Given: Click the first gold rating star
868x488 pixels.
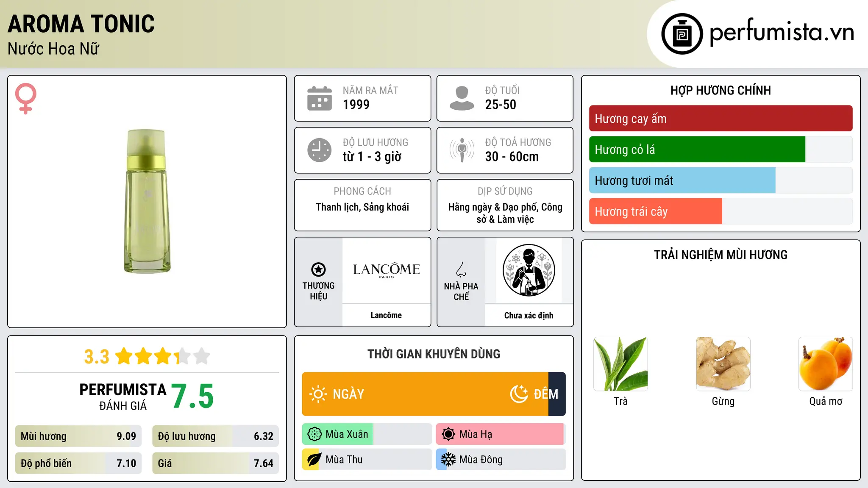Looking at the screenshot, I should click(x=124, y=356).
